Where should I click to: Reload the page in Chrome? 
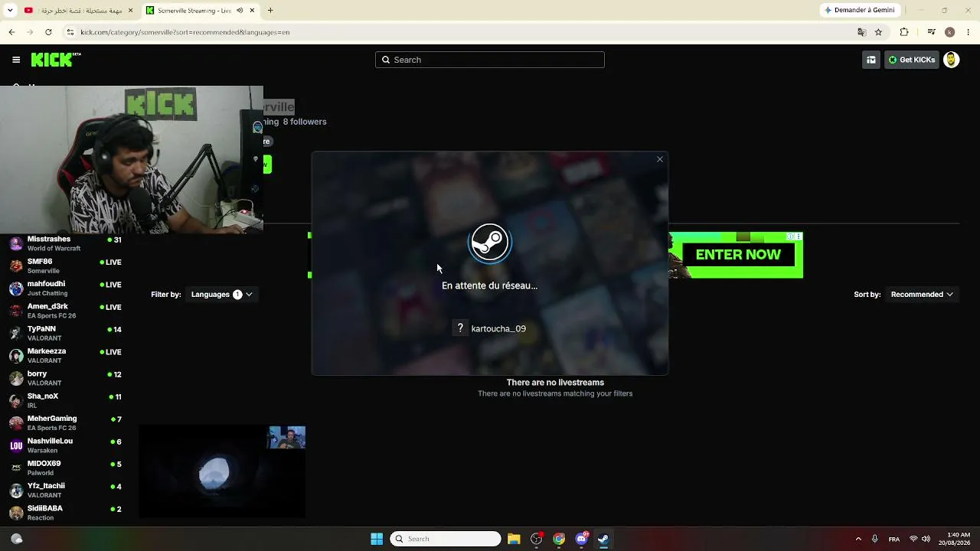[48, 32]
